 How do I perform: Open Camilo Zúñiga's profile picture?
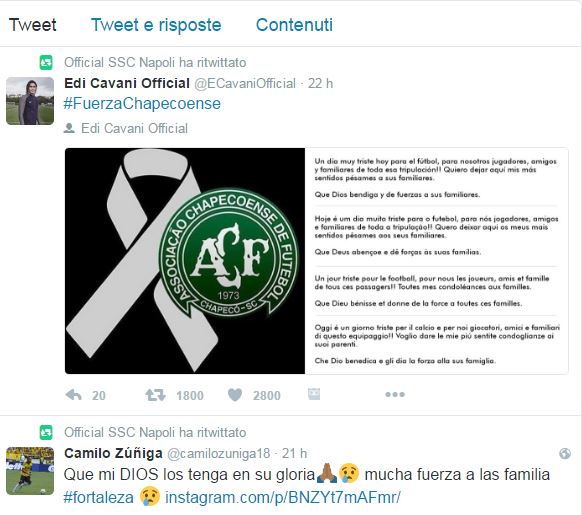click(30, 470)
